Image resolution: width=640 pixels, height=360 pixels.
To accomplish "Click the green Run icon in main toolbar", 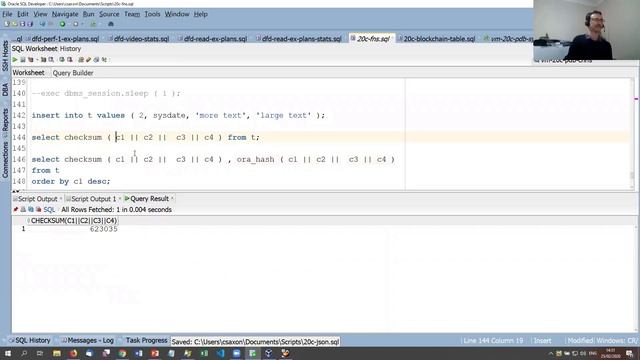I will (62, 24).
